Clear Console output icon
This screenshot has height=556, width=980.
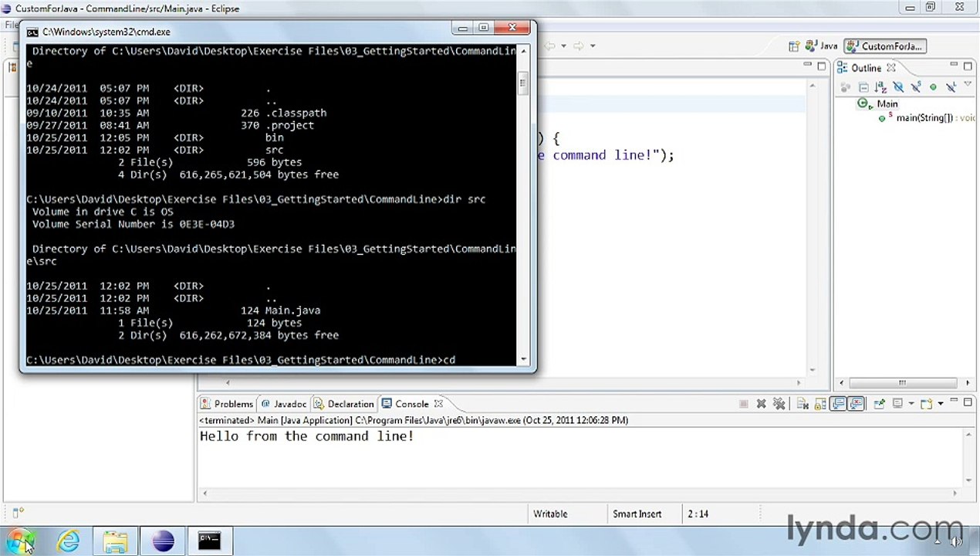(x=803, y=404)
